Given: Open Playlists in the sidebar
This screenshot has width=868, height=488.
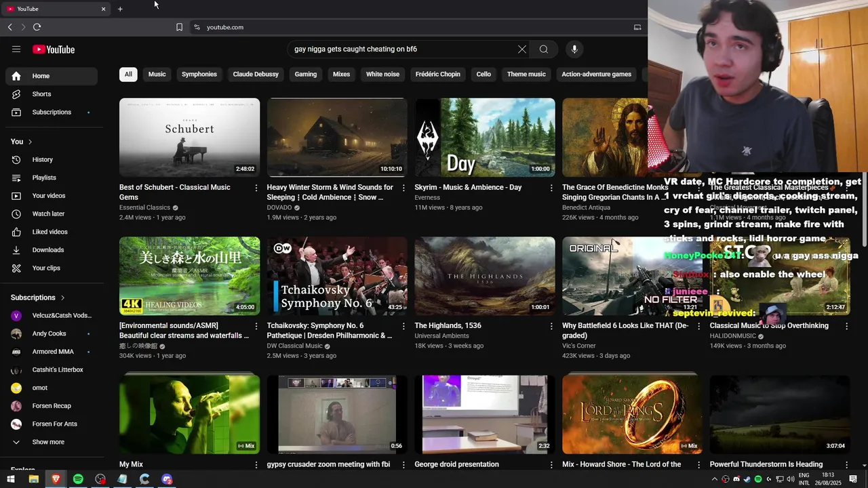Looking at the screenshot, I should tap(52, 178).
